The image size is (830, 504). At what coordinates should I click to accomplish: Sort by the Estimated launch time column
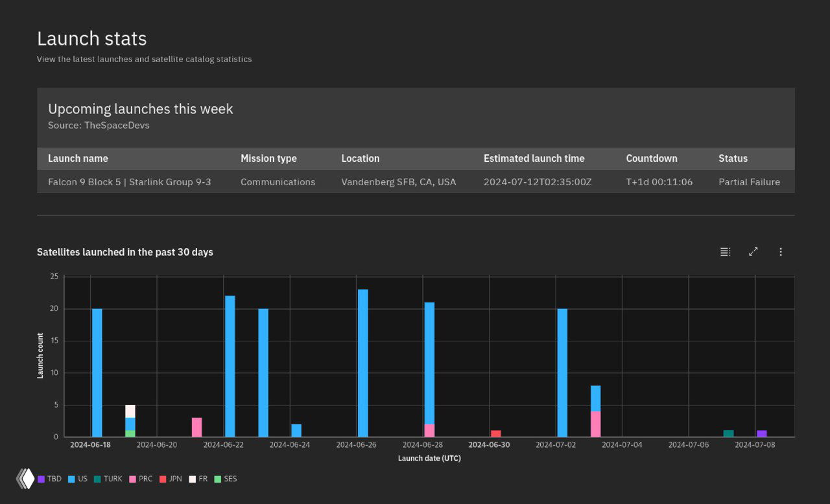coord(534,158)
